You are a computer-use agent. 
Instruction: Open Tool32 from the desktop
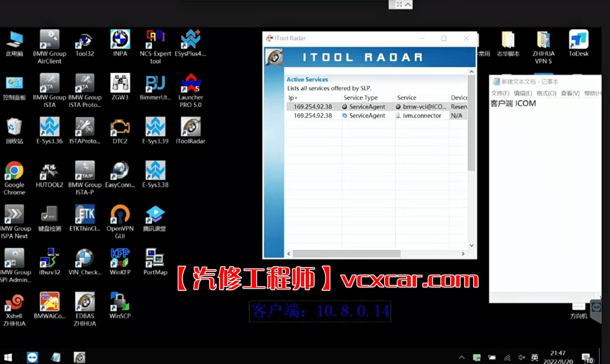[85, 41]
